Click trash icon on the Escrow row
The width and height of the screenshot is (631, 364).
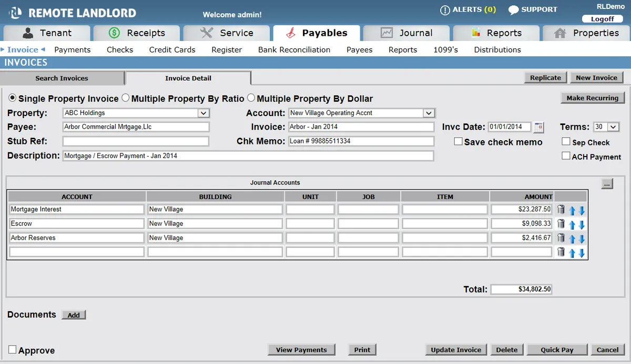tap(561, 224)
